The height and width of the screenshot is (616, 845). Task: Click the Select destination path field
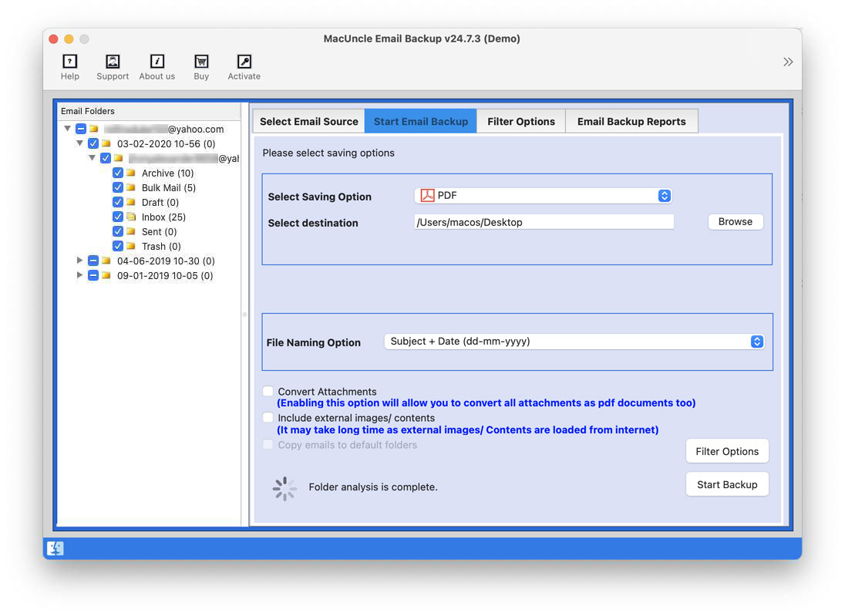(544, 222)
